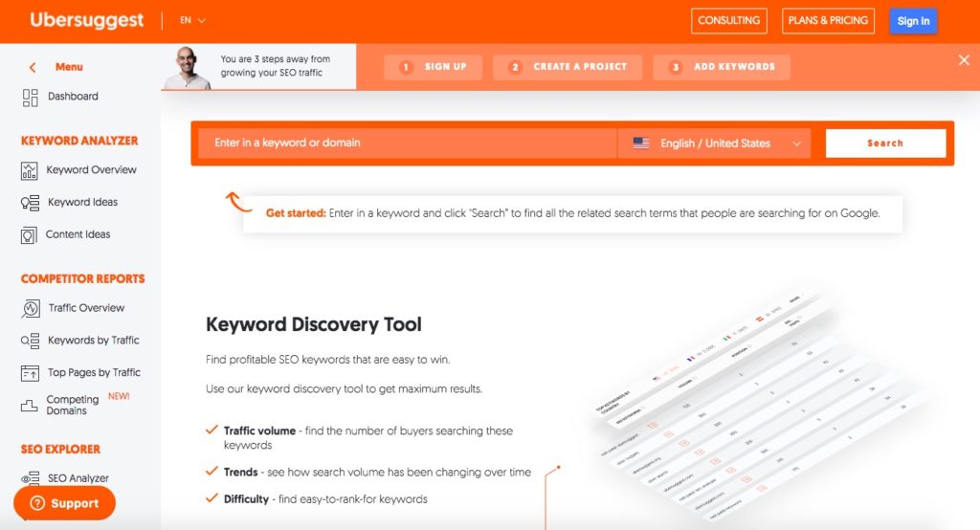Click the Dashboard grid icon
Viewport: 980px width, 530px height.
[30, 98]
